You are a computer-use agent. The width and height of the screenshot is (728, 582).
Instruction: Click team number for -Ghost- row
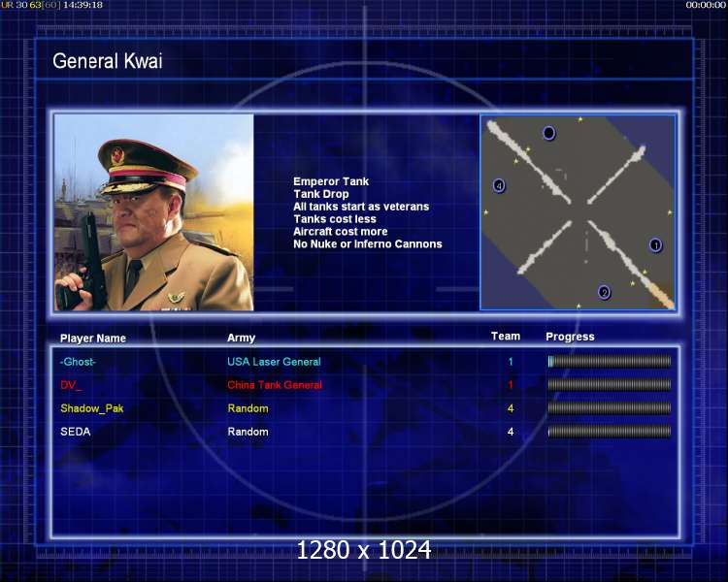click(x=511, y=362)
